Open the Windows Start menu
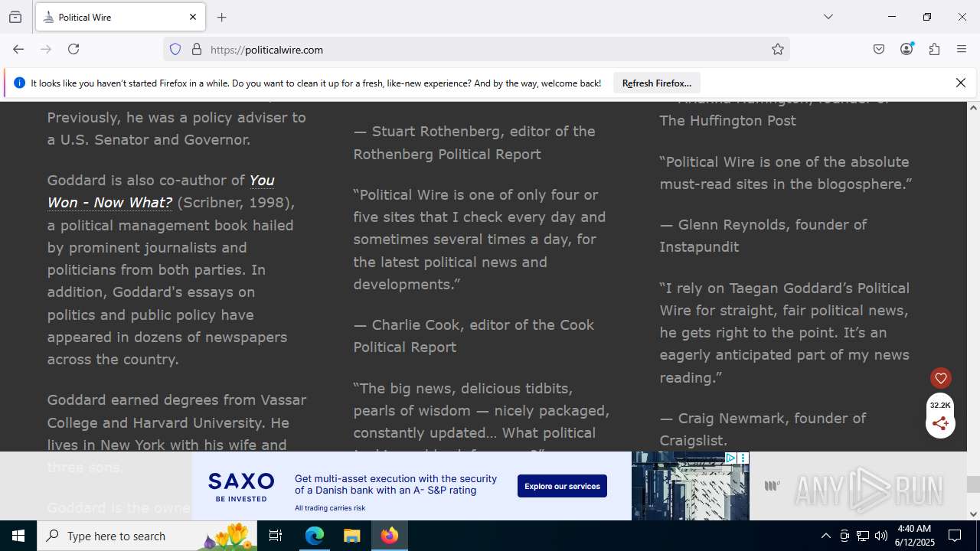Viewport: 980px width, 551px height. [x=18, y=536]
